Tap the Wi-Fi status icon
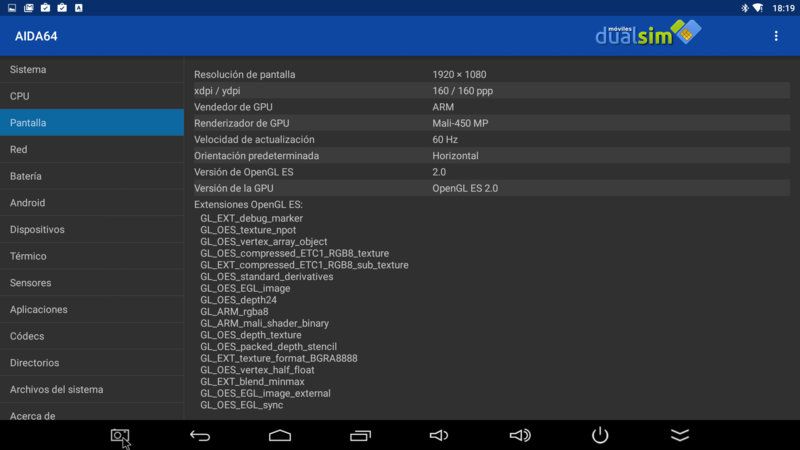 758,8
